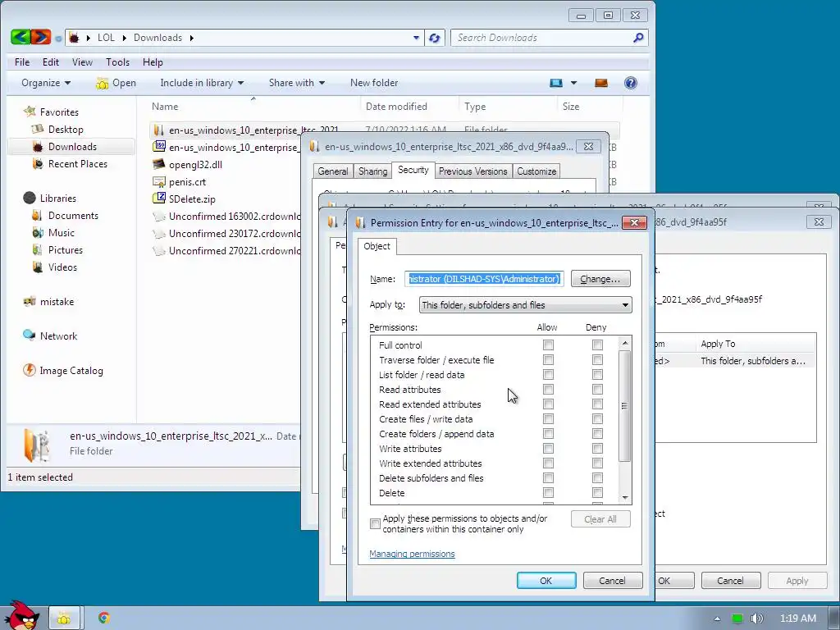Click the permissions scrollbar thumb

click(624, 405)
